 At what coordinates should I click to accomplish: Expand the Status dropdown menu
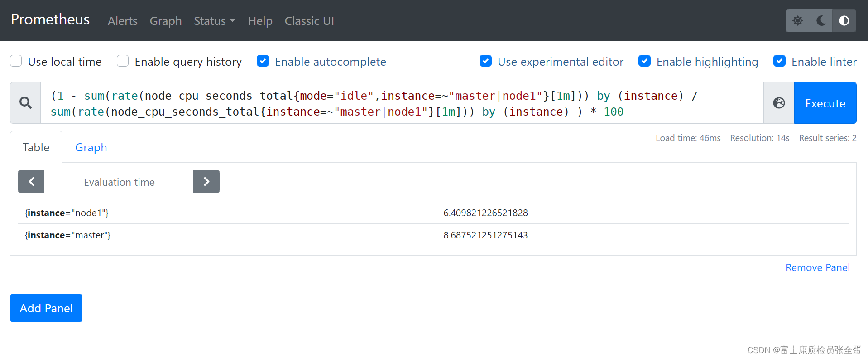pyautogui.click(x=215, y=21)
